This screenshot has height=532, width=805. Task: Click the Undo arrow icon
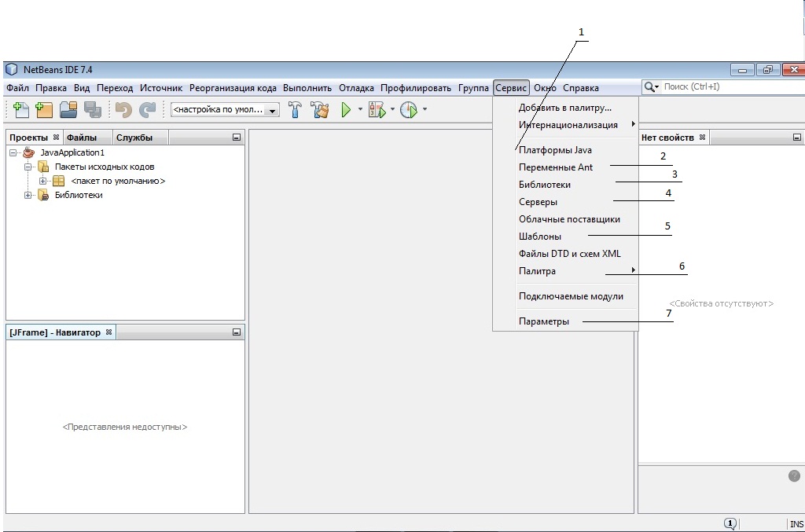pyautogui.click(x=123, y=110)
